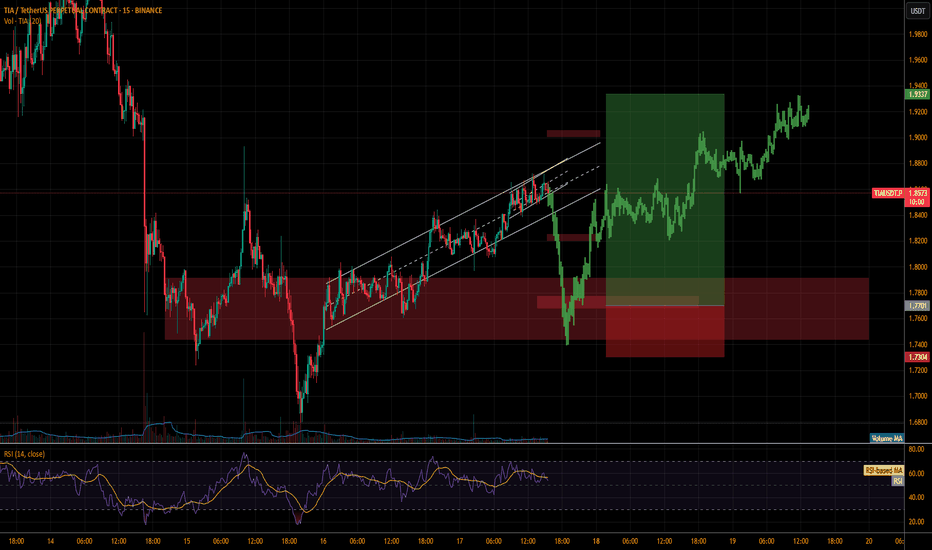Click the 80.00 RSI axis value
The width and height of the screenshot is (932, 550).
coord(917,450)
